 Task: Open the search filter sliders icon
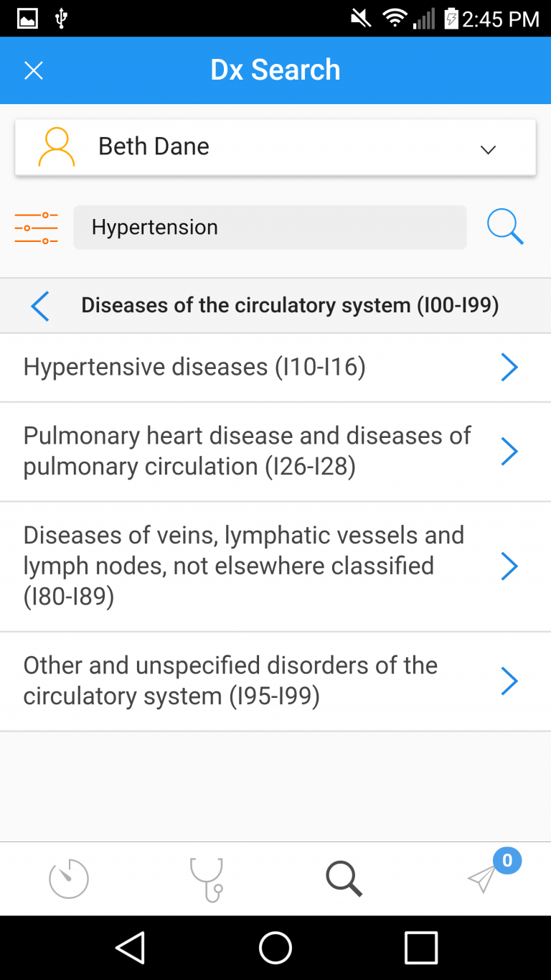(x=36, y=228)
